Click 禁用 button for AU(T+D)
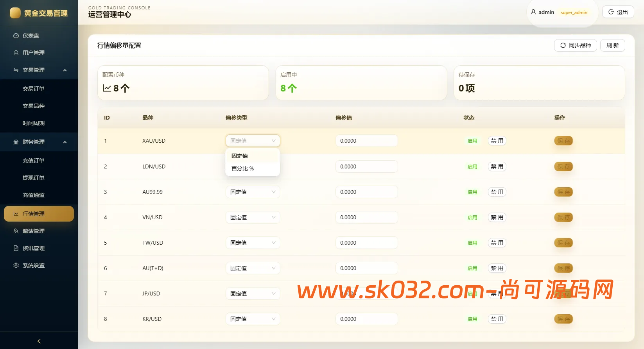644x349 pixels. tap(497, 268)
